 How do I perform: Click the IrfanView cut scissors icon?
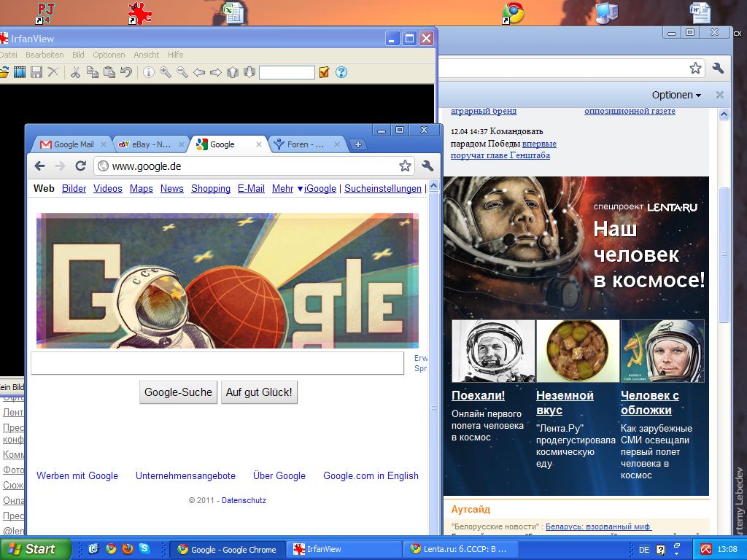(x=75, y=72)
